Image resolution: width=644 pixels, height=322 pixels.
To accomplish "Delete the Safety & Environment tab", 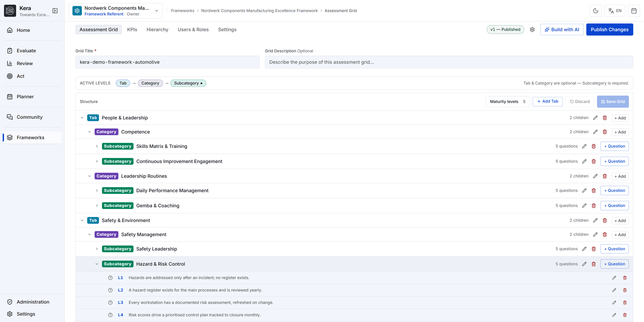I will (605, 220).
